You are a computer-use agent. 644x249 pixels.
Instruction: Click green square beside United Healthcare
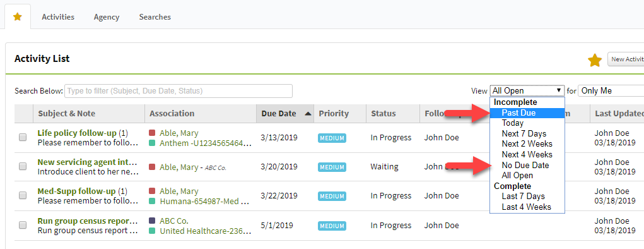point(152,231)
